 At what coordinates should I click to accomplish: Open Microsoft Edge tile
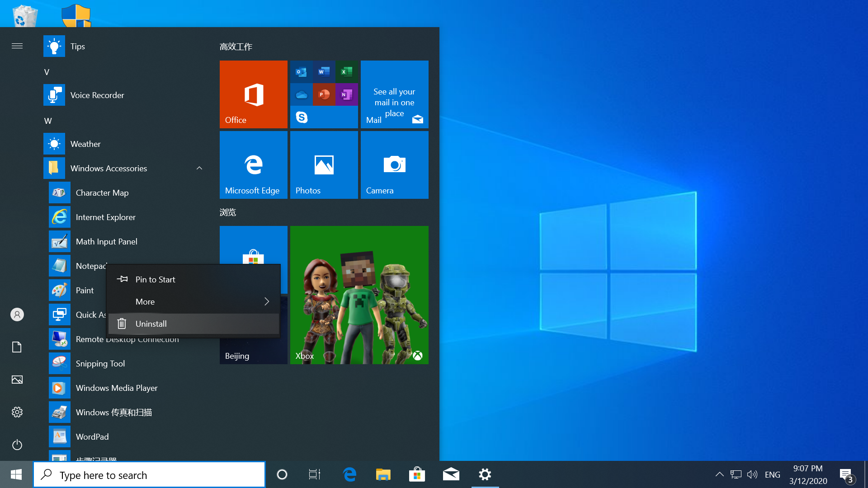tap(253, 164)
